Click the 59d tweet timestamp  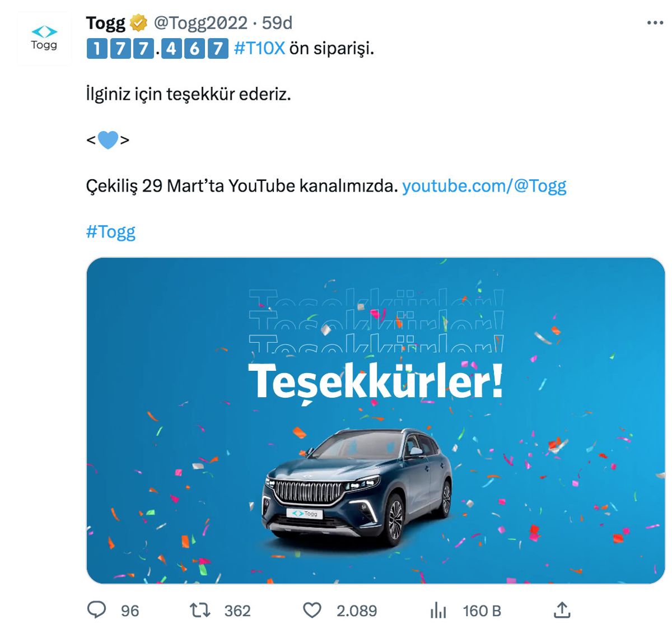(x=277, y=23)
